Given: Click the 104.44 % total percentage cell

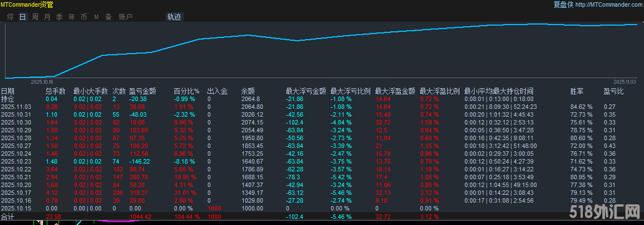Looking at the screenshot, I should pyautogui.click(x=187, y=217).
